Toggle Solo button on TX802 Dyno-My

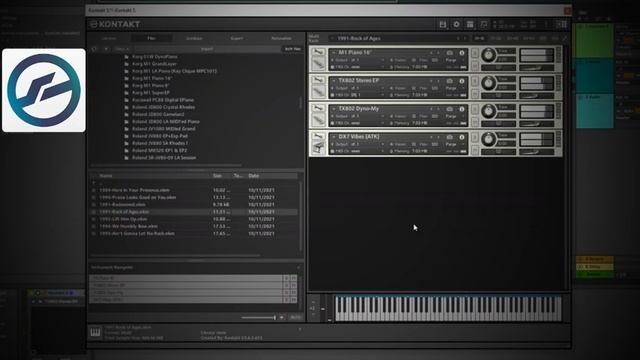(x=475, y=109)
